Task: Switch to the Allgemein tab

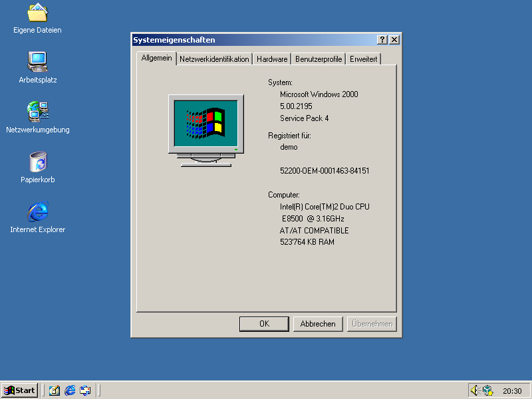Action: click(156, 58)
